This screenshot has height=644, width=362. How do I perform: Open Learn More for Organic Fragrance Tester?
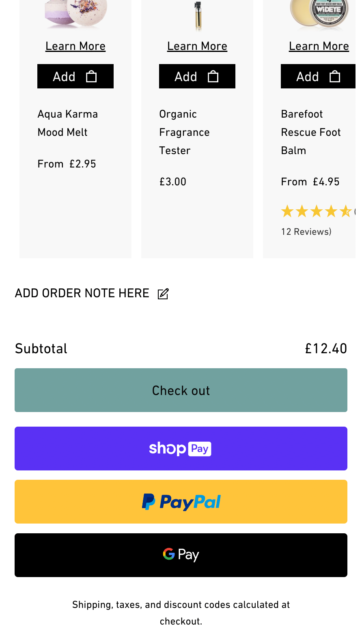197,46
